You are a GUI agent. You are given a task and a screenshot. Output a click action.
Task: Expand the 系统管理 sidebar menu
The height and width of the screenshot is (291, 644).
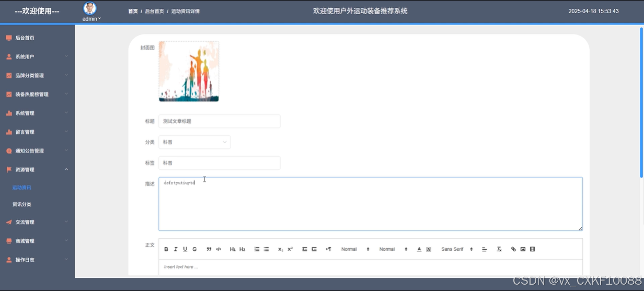click(38, 113)
